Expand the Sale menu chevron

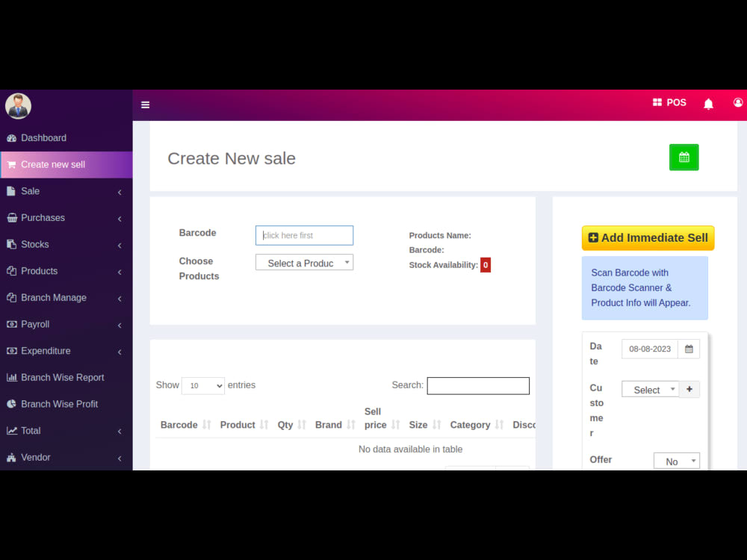120,192
